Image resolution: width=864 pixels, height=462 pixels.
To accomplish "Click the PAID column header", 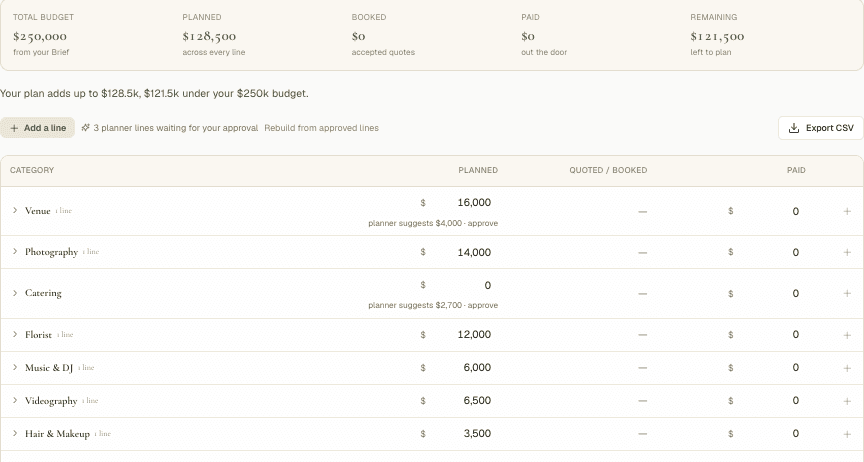I will point(796,170).
